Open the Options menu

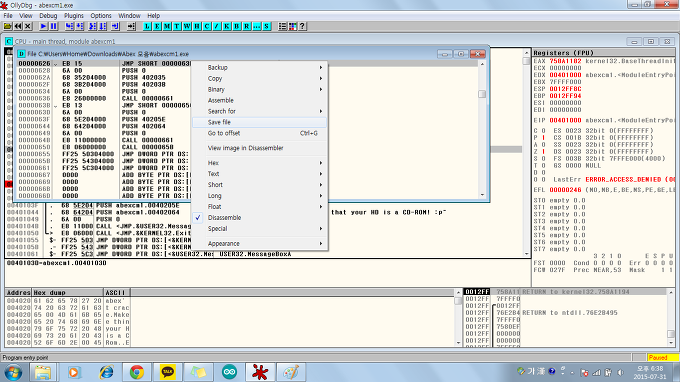click(101, 16)
